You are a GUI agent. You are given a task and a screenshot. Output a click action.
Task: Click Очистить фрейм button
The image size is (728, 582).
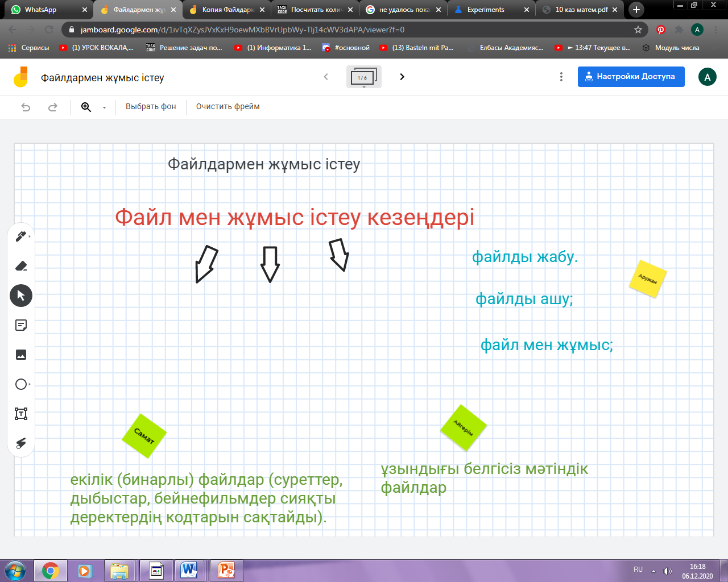click(227, 107)
